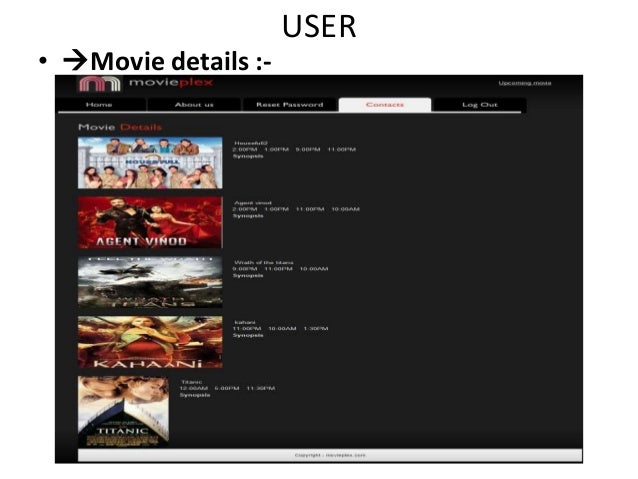Image resolution: width=638 pixels, height=479 pixels.
Task: Select the 11:00PM showtime for Kahani
Action: tap(247, 328)
